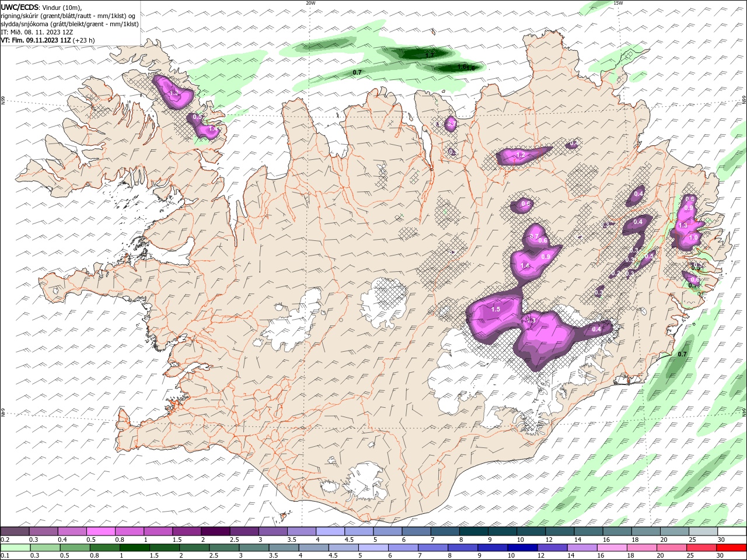Select the dark teal legend swatch labeled 8
This screenshot has width=747, height=560.
(473, 531)
